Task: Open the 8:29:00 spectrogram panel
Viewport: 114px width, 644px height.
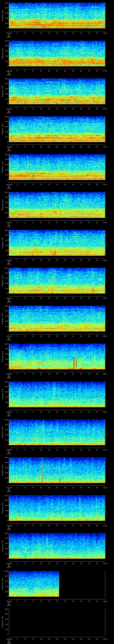Action: pos(57,394)
